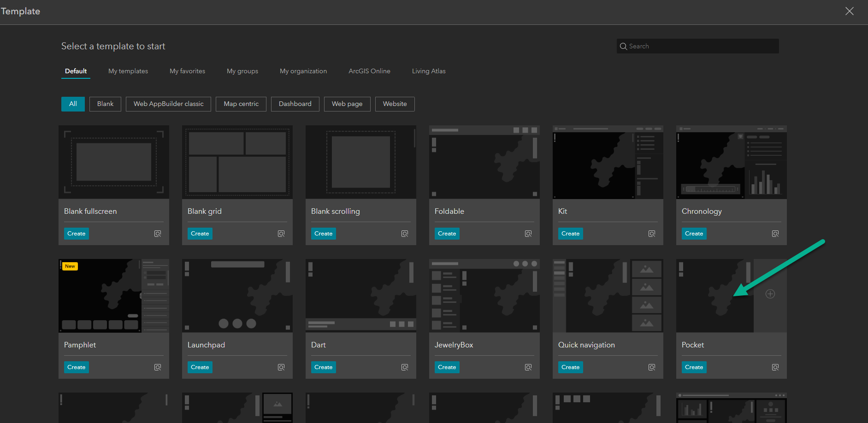Screen dimensions: 868x423
Task: Preview the Chronology template
Action: click(775, 234)
